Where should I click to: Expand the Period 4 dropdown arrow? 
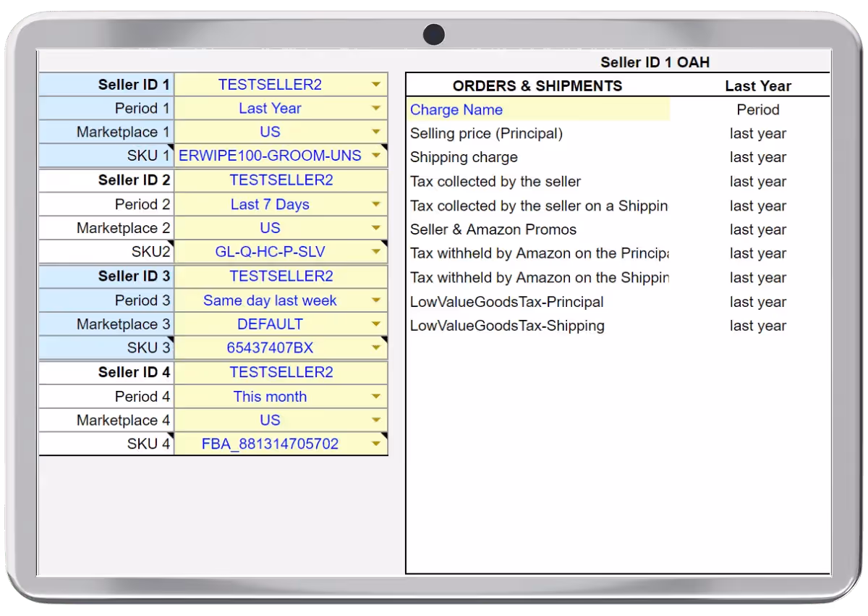pos(375,397)
